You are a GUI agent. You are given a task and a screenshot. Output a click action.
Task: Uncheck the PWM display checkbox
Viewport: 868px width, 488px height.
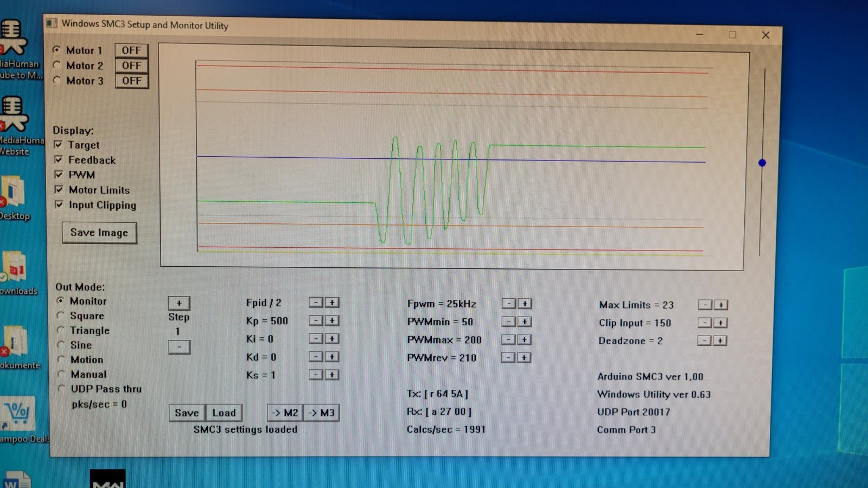pyautogui.click(x=59, y=175)
